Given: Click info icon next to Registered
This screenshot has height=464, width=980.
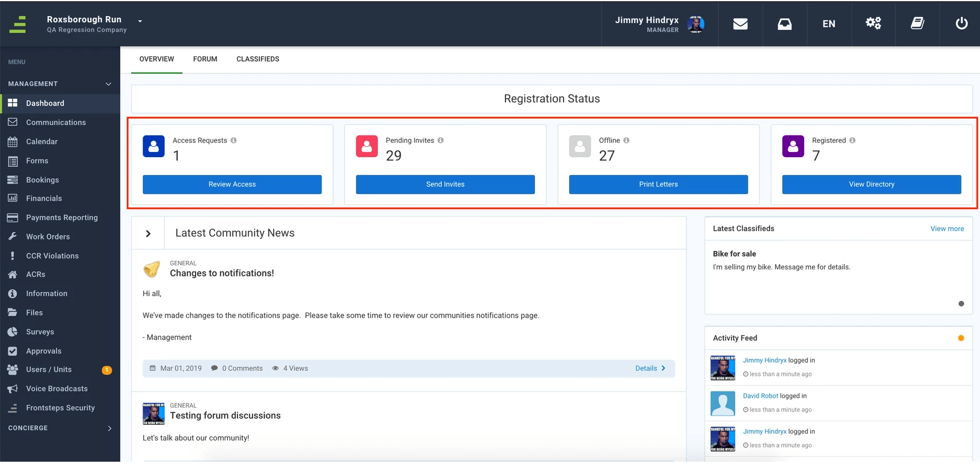Looking at the screenshot, I should point(852,140).
